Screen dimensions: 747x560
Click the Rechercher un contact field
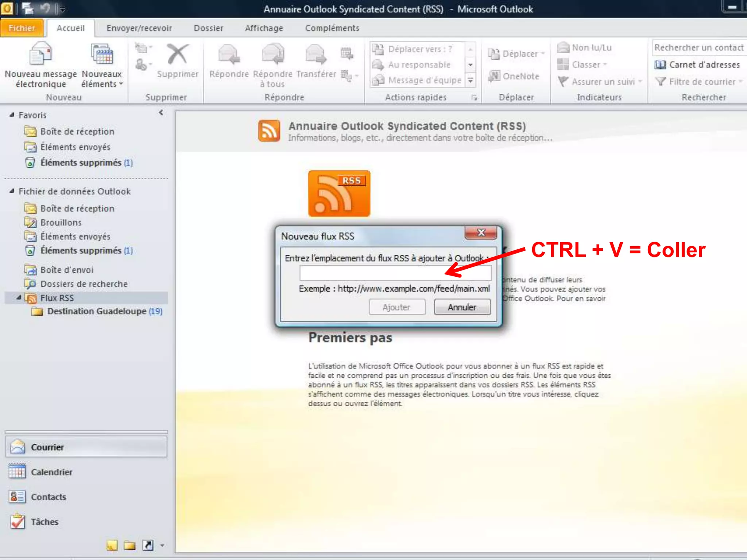(699, 47)
